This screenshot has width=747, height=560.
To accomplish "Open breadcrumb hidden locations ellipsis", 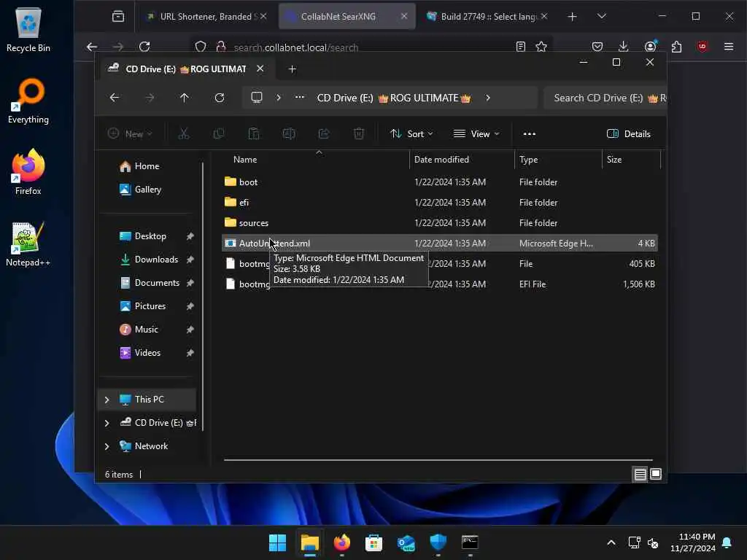I will point(299,98).
